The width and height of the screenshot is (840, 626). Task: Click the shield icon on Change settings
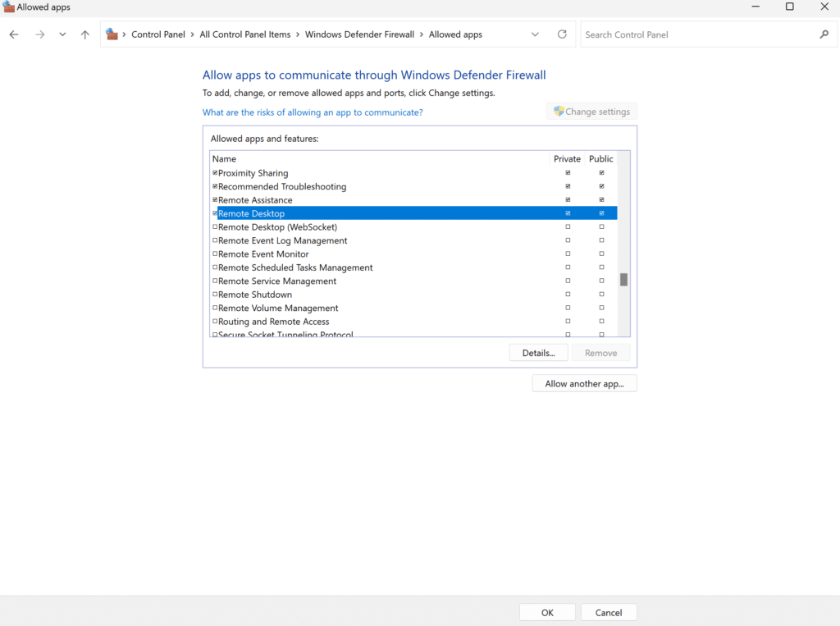click(559, 111)
